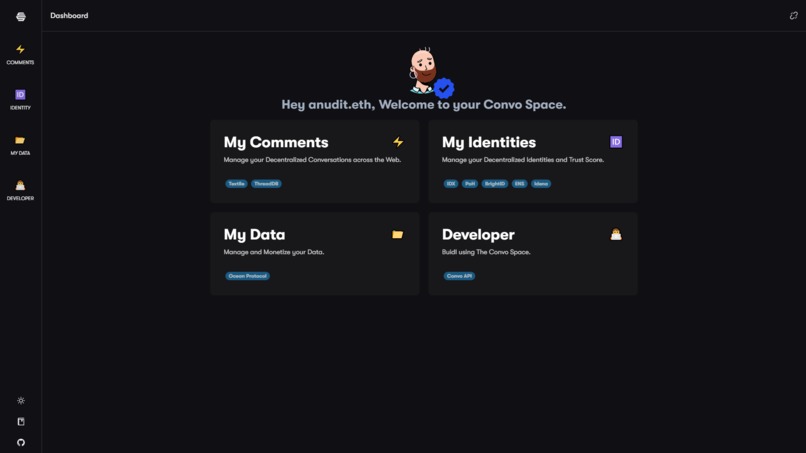
Task: Click the 'Idena' tag
Action: click(541, 184)
